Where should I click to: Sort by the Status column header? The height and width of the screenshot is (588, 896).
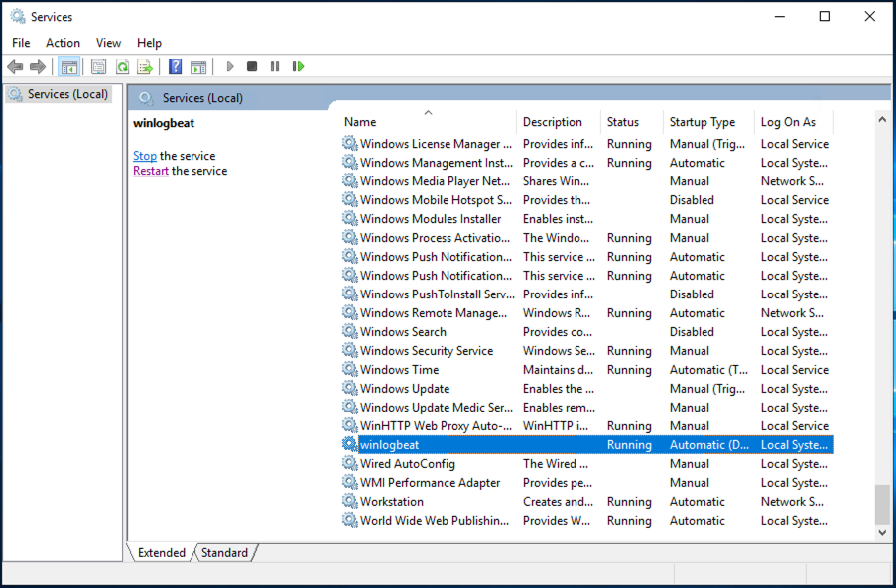point(623,122)
